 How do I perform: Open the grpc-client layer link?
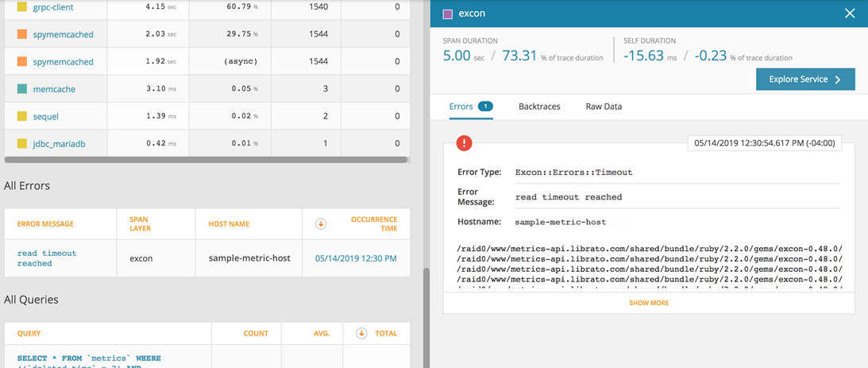click(54, 8)
